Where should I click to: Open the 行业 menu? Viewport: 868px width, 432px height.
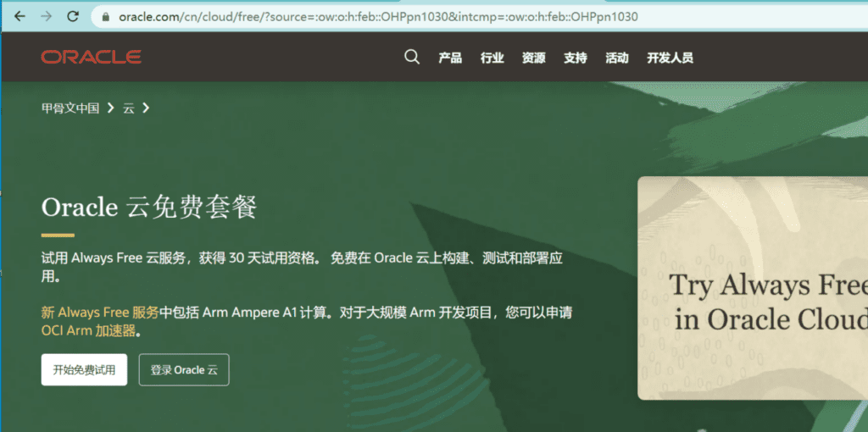click(492, 58)
